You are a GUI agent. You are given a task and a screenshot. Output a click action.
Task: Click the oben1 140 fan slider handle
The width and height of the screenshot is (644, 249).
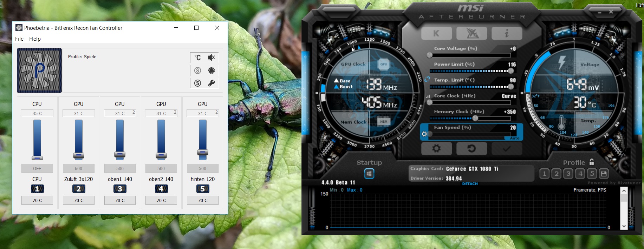[x=120, y=155]
